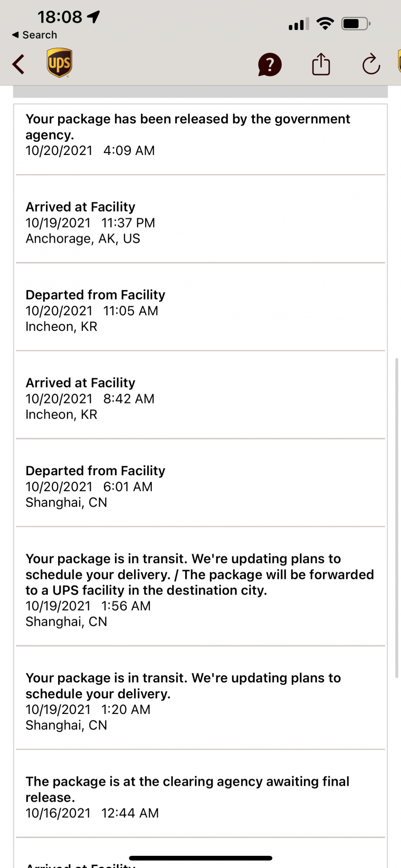
Task: Refresh tracking with the reload icon
Action: coord(371,65)
